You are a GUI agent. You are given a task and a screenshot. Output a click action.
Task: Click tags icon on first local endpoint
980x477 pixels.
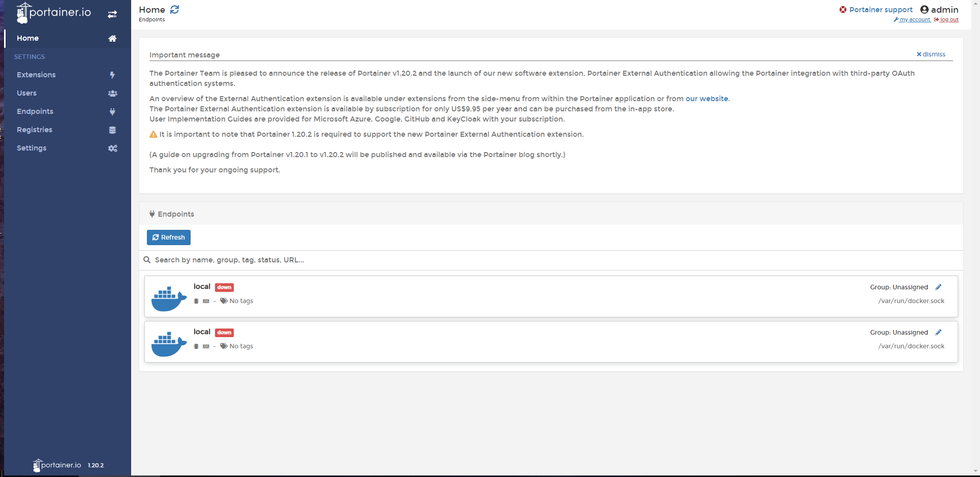224,301
